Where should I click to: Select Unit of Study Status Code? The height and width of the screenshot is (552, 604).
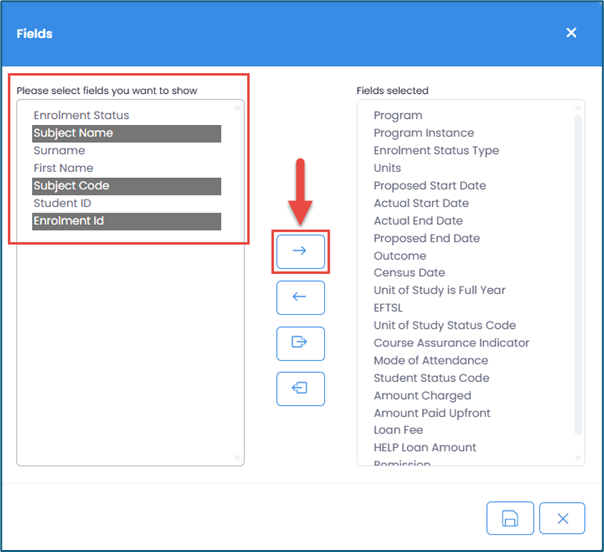pos(445,325)
